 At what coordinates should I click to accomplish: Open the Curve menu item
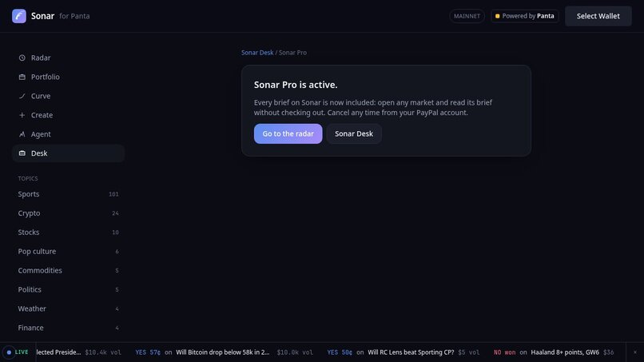[x=68, y=96]
